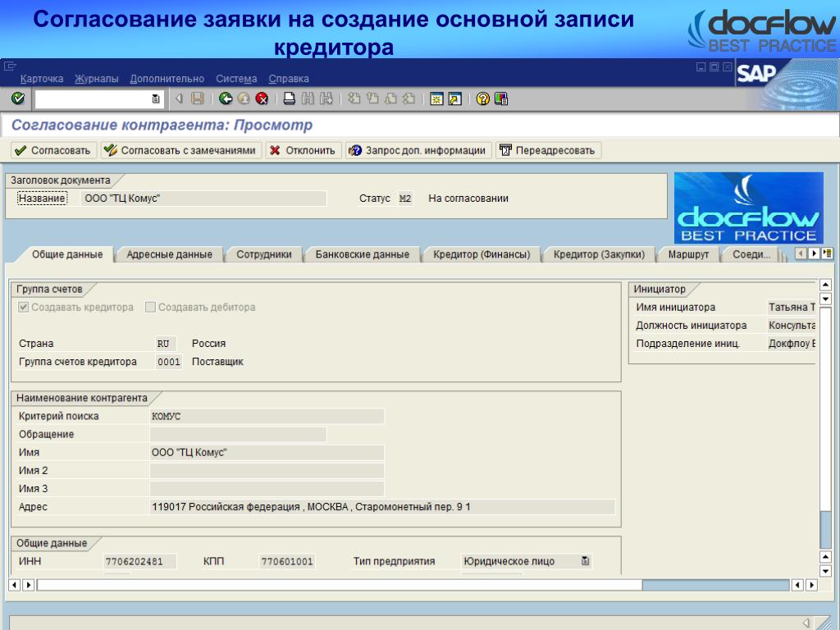The width and height of the screenshot is (840, 630).
Task: Click the ИНН field 7706202481
Action: 139,561
